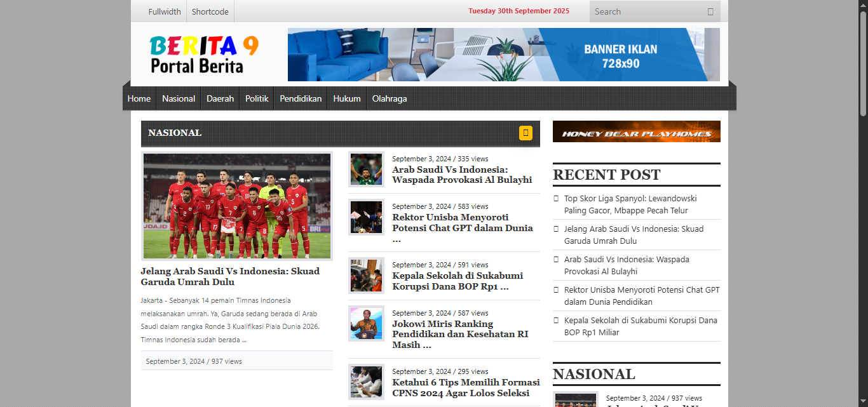868x407 pixels.
Task: Open the Al Bulayhi article thumbnail
Action: pyautogui.click(x=366, y=169)
